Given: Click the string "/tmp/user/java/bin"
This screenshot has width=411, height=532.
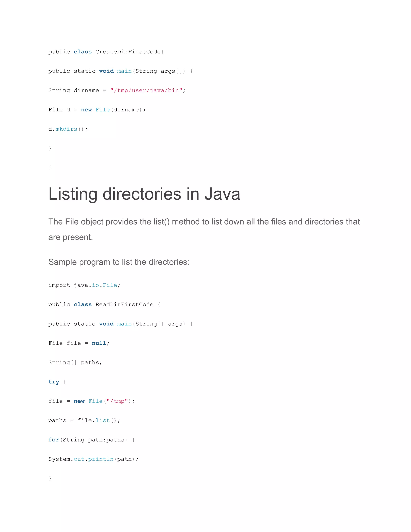Looking at the screenshot, I should click(x=146, y=90).
